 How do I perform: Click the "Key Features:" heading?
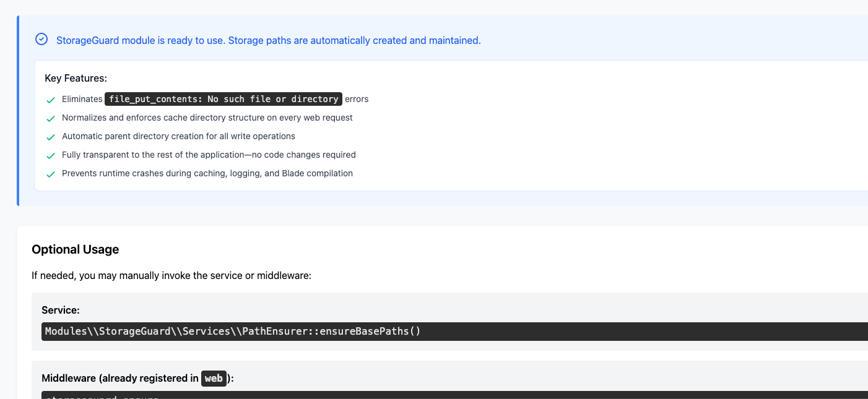pos(76,78)
